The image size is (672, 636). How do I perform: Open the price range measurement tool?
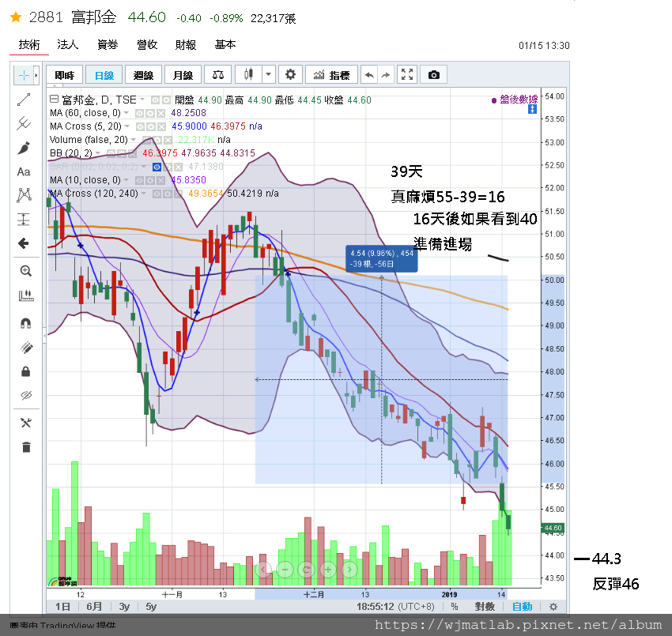(24, 220)
